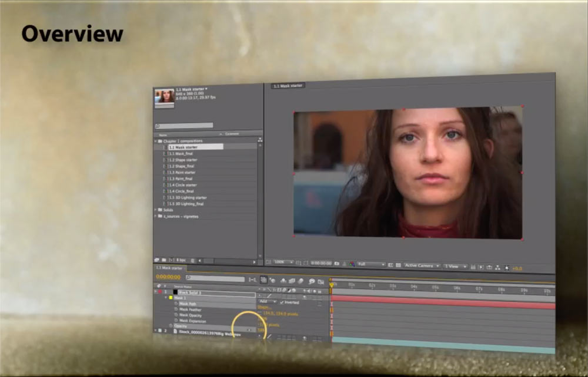
Task: Expand the Solids folder
Action: coord(156,210)
